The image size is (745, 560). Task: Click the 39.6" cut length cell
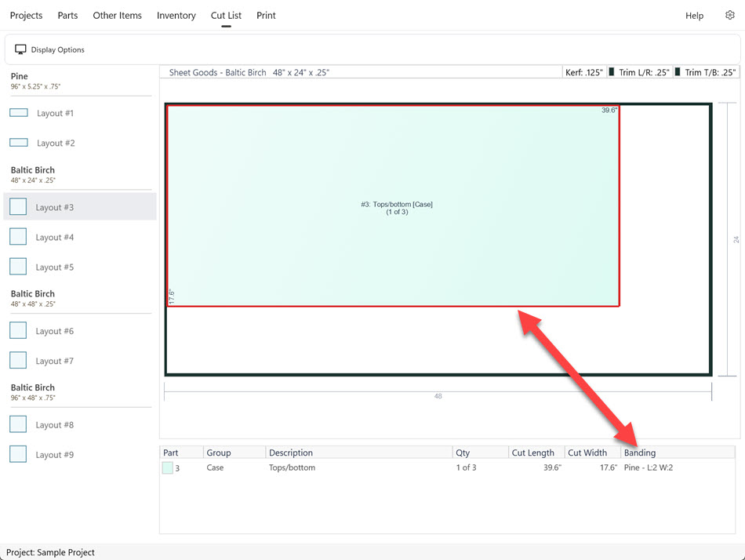click(x=552, y=467)
